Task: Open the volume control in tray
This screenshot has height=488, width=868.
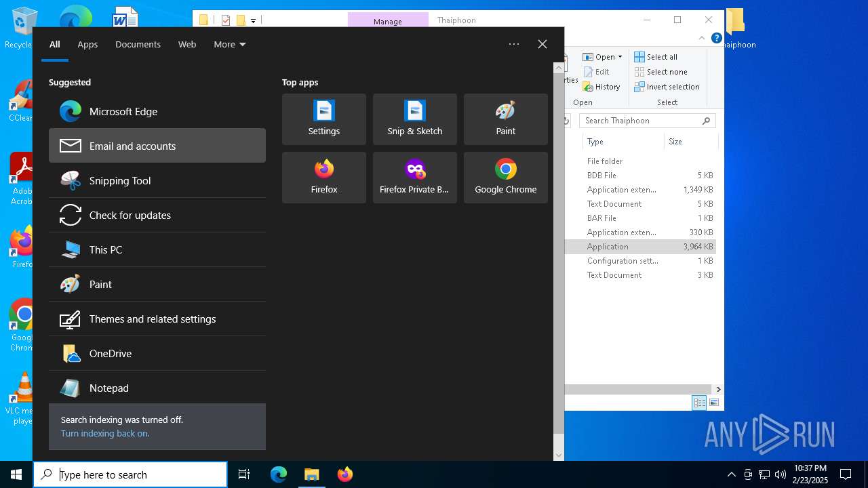Action: click(781, 474)
